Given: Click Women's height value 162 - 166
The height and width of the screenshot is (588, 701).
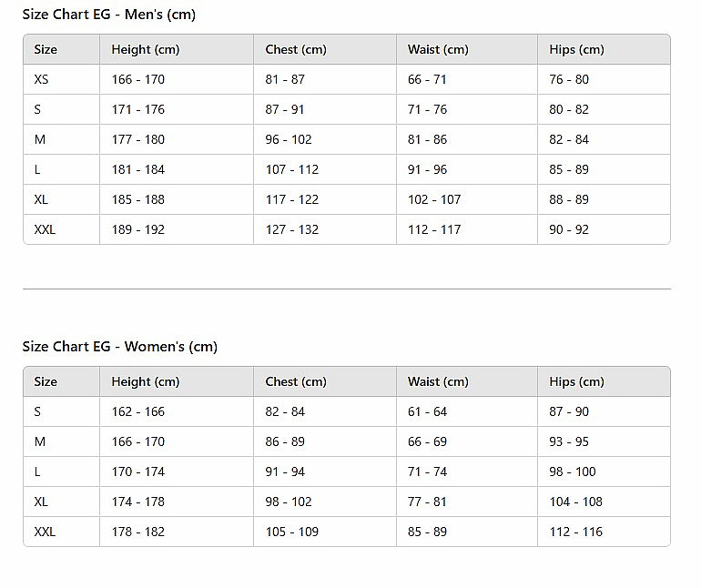Looking at the screenshot, I should pyautogui.click(x=137, y=411).
